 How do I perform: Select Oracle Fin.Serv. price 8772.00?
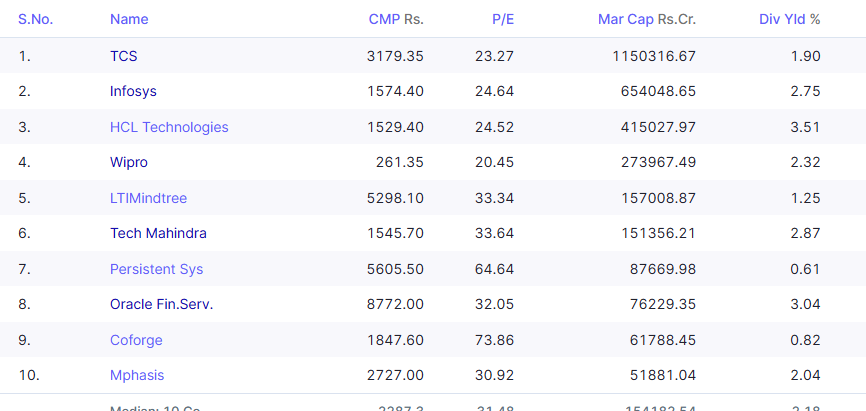coord(395,304)
